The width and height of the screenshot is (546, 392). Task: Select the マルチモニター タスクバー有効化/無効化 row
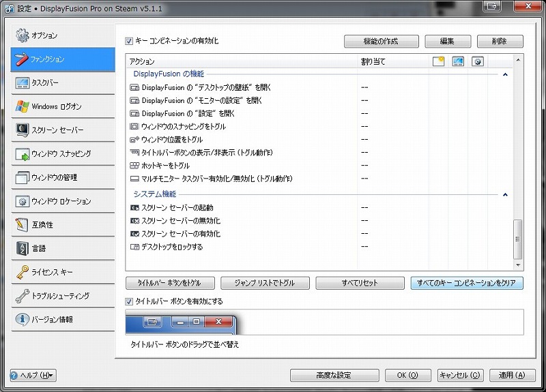click(319, 179)
